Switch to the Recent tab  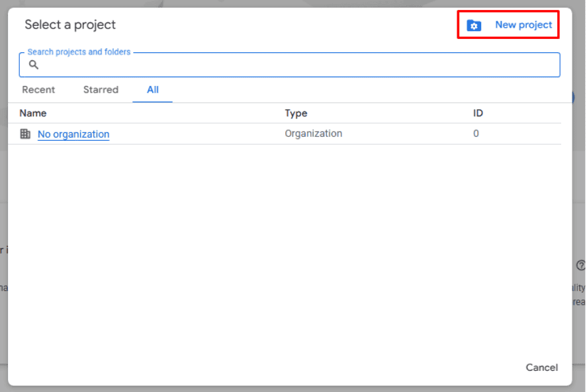(x=38, y=90)
